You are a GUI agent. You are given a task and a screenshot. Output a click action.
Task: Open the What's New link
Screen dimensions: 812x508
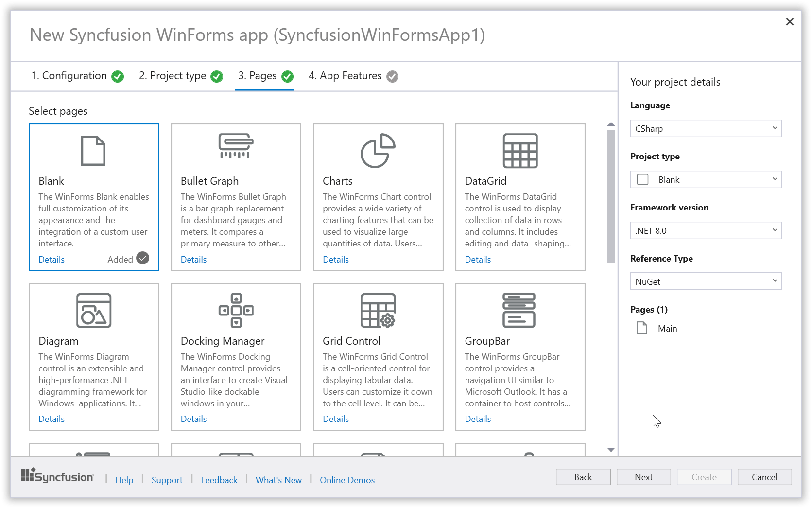[x=278, y=480]
